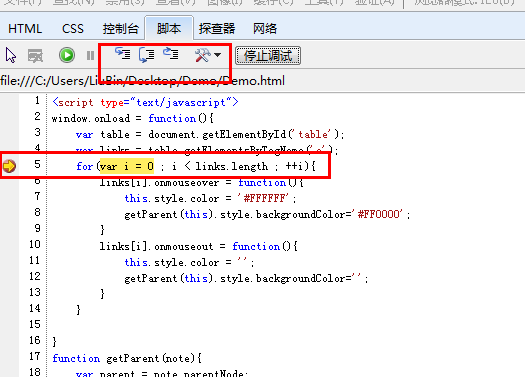The width and height of the screenshot is (525, 377).
Task: Select the 脚本 tab
Action: [x=169, y=28]
